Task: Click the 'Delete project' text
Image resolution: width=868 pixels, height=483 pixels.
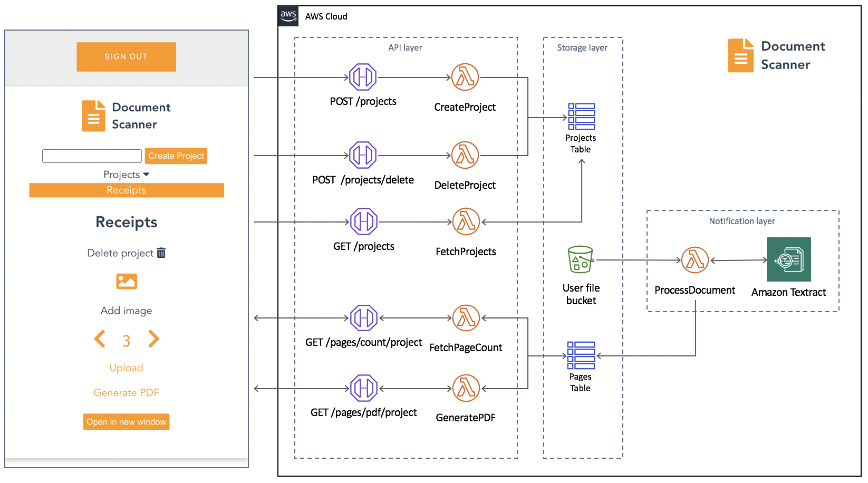Action: click(120, 253)
